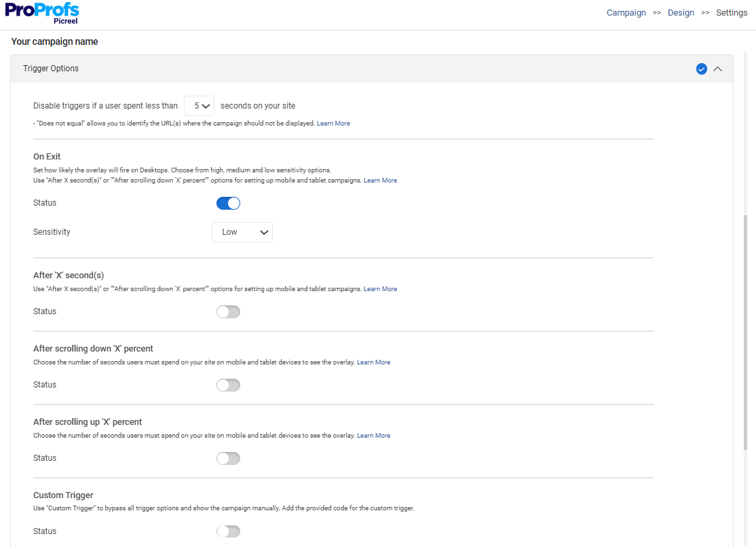Open the Sensitivity dropdown set to Low
This screenshot has width=756, height=547.
tap(242, 231)
